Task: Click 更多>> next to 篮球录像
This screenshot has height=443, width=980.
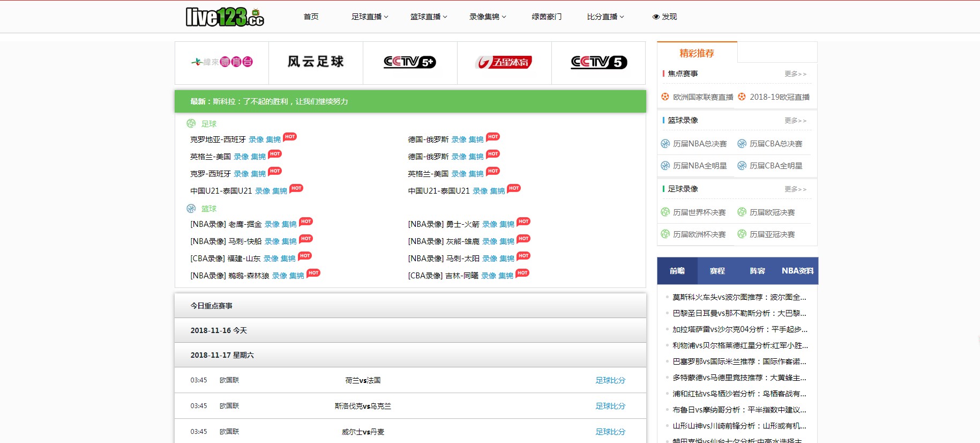Action: [796, 121]
